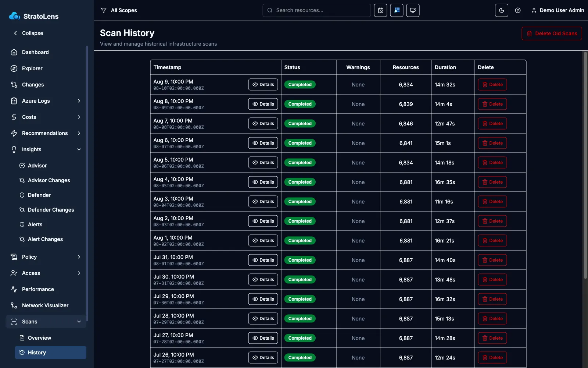The image size is (588, 368).
Task: Click the Scans frame icon
Action: point(14,322)
